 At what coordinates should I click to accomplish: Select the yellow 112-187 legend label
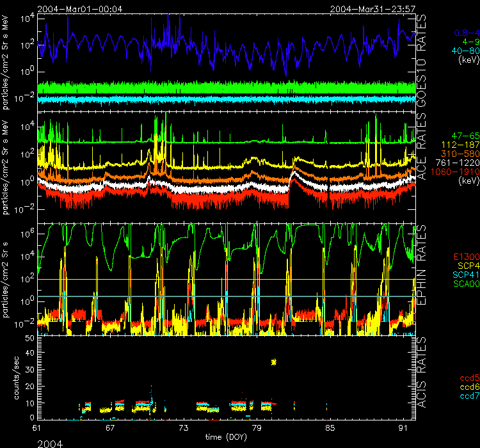coord(462,145)
